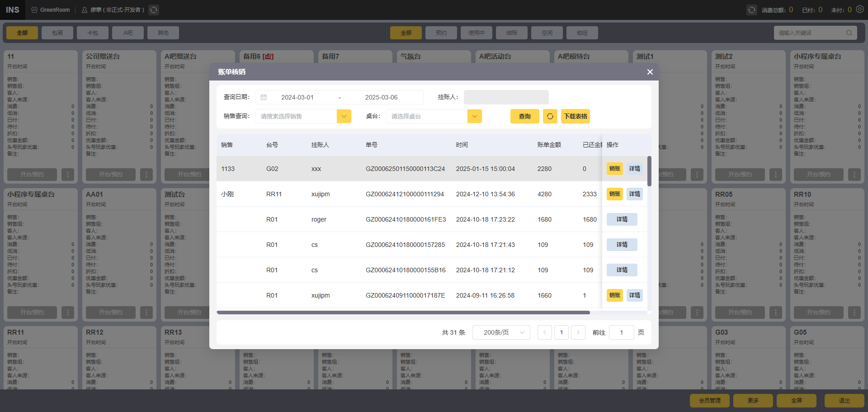Click the 前往 page number input

pyautogui.click(x=621, y=332)
